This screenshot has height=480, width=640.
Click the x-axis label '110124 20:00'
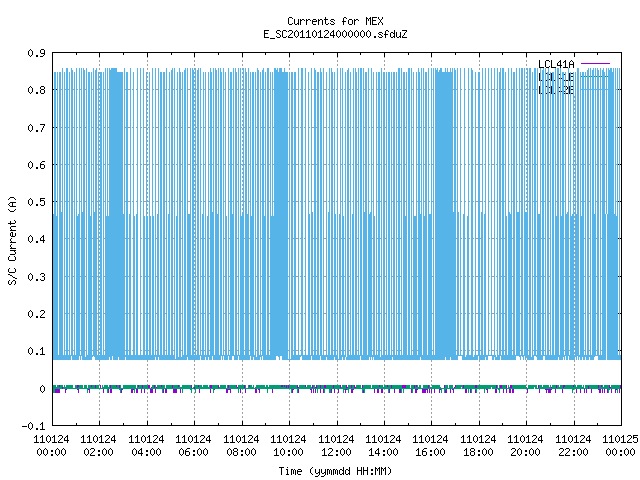click(x=525, y=446)
